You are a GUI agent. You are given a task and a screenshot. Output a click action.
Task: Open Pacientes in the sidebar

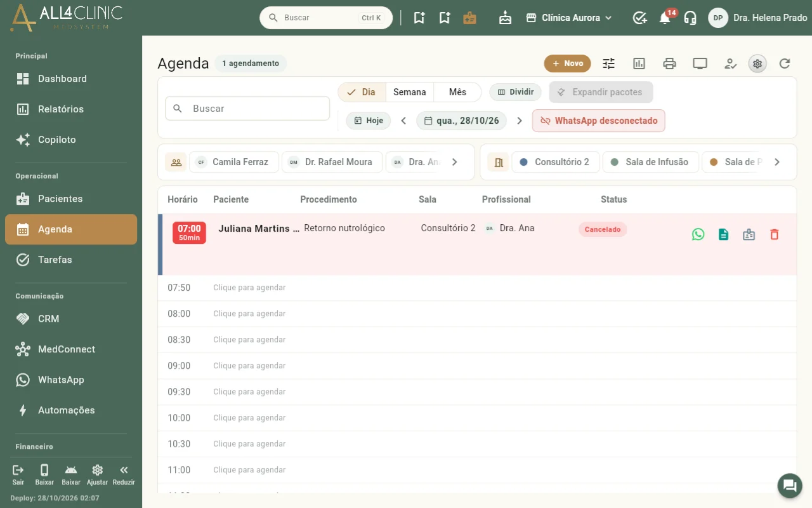[71, 199]
